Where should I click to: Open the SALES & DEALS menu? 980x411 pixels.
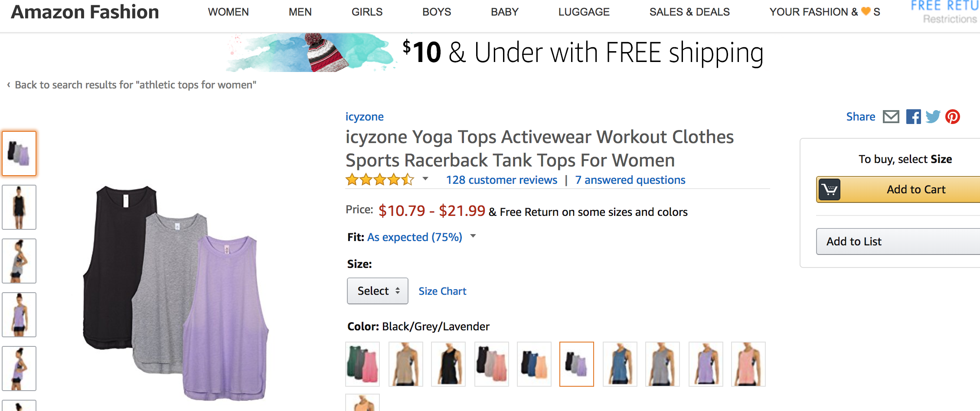tap(689, 12)
